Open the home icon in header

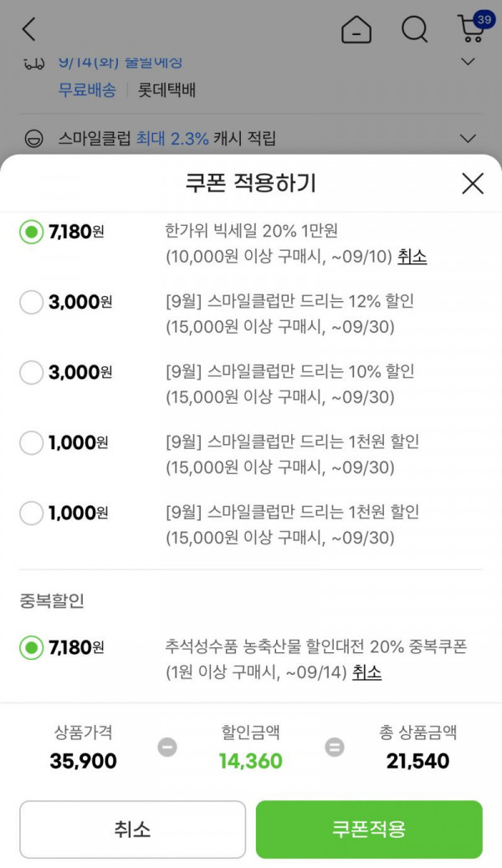click(356, 28)
